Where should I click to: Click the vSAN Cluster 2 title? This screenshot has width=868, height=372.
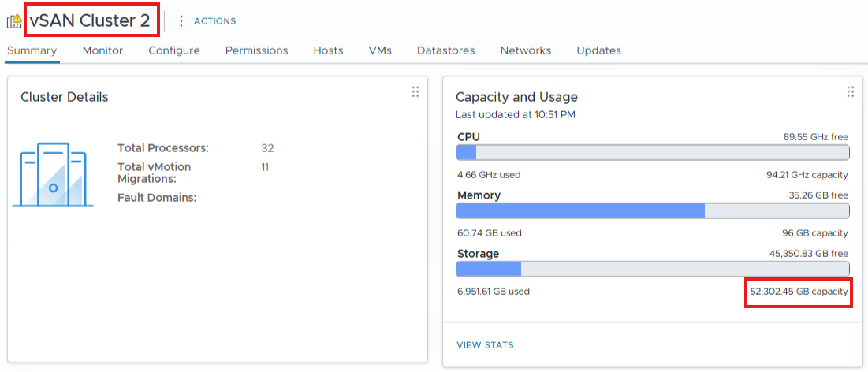[x=90, y=21]
